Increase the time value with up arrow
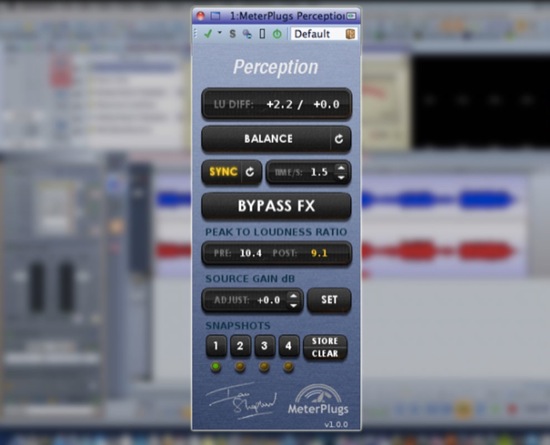The width and height of the screenshot is (550, 445). 341,167
